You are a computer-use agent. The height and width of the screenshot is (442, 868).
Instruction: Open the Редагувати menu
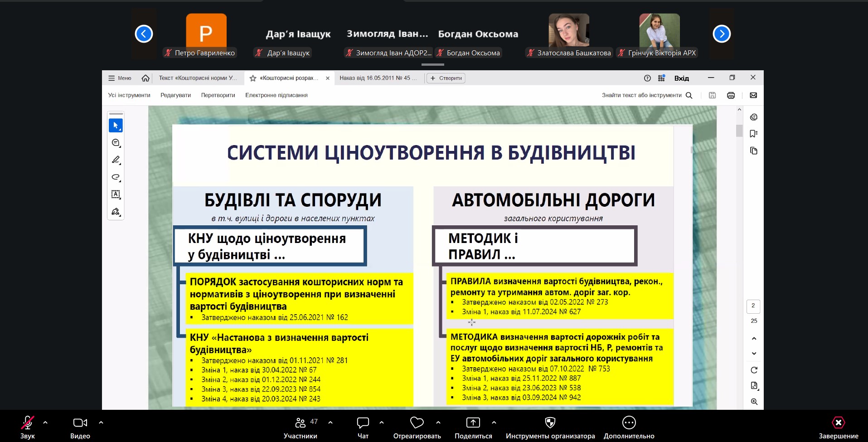tap(175, 95)
